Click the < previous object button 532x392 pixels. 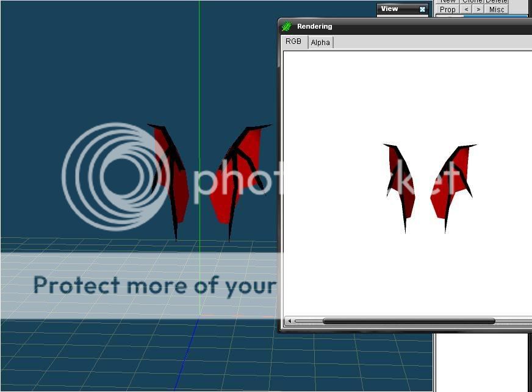[467, 9]
